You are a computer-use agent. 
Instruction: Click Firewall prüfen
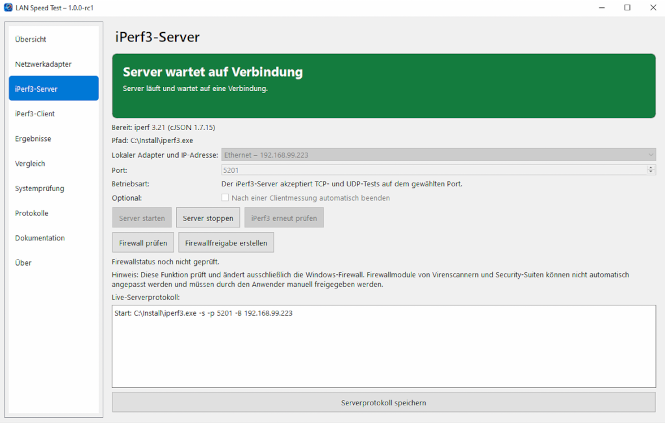(143, 243)
